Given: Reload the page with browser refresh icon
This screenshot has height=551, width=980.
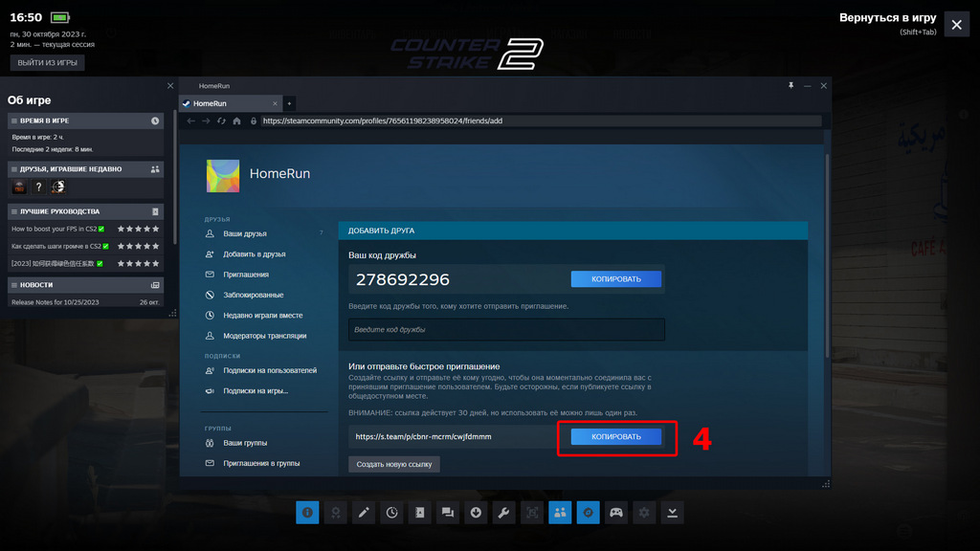Looking at the screenshot, I should click(221, 121).
